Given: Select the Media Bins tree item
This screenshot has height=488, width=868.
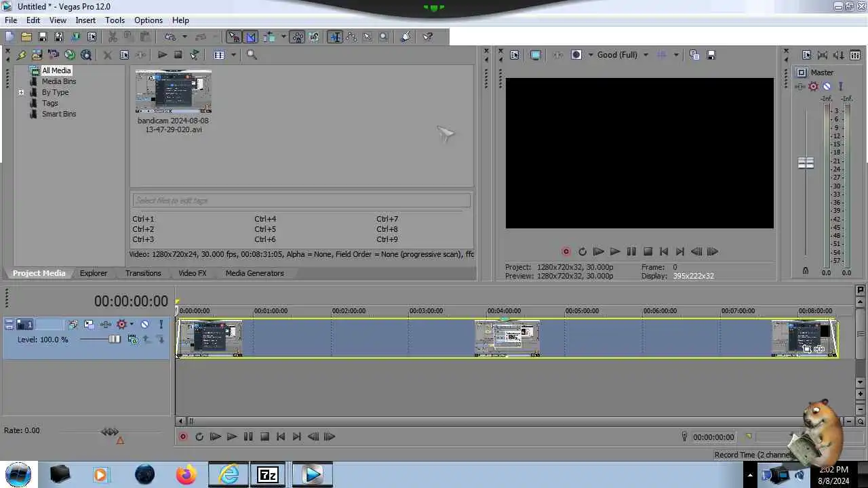Looking at the screenshot, I should tap(59, 81).
